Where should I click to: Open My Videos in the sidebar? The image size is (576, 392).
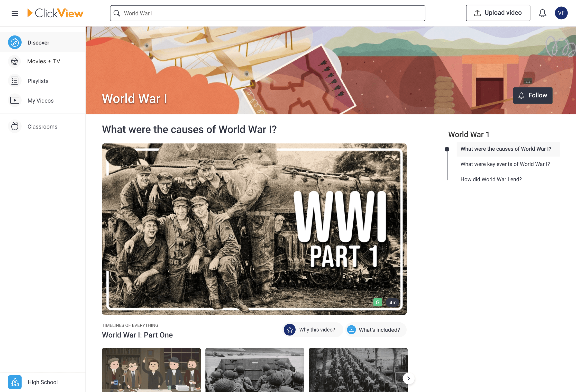click(x=43, y=100)
